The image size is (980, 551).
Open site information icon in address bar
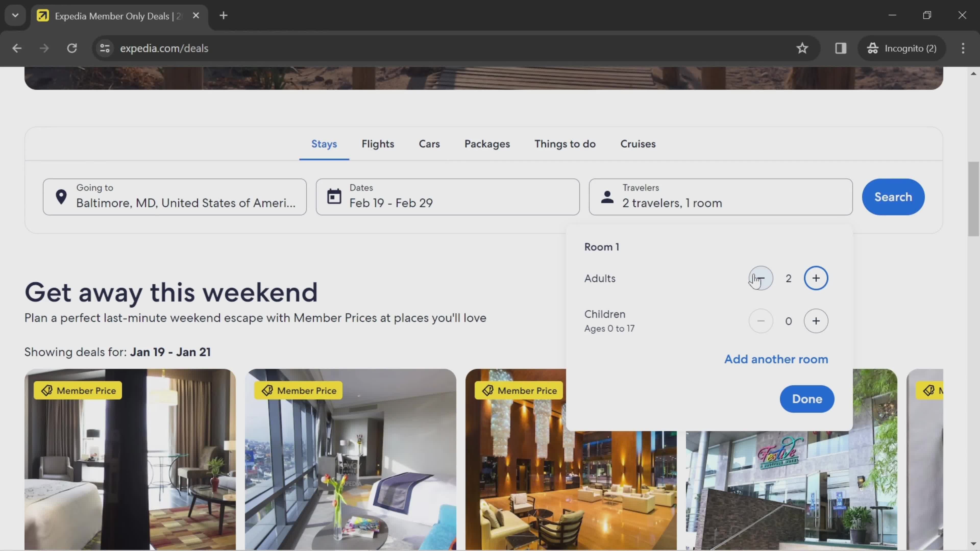(x=105, y=48)
